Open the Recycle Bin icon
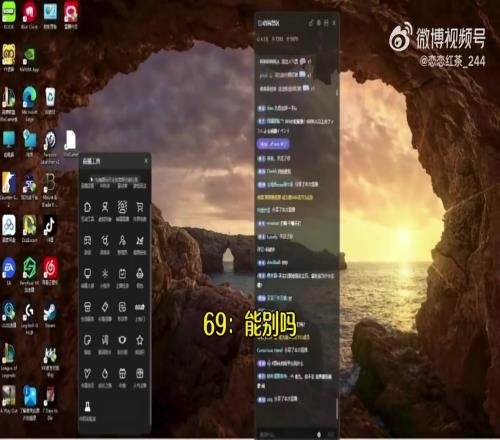The height and width of the screenshot is (440, 500). click(x=50, y=97)
